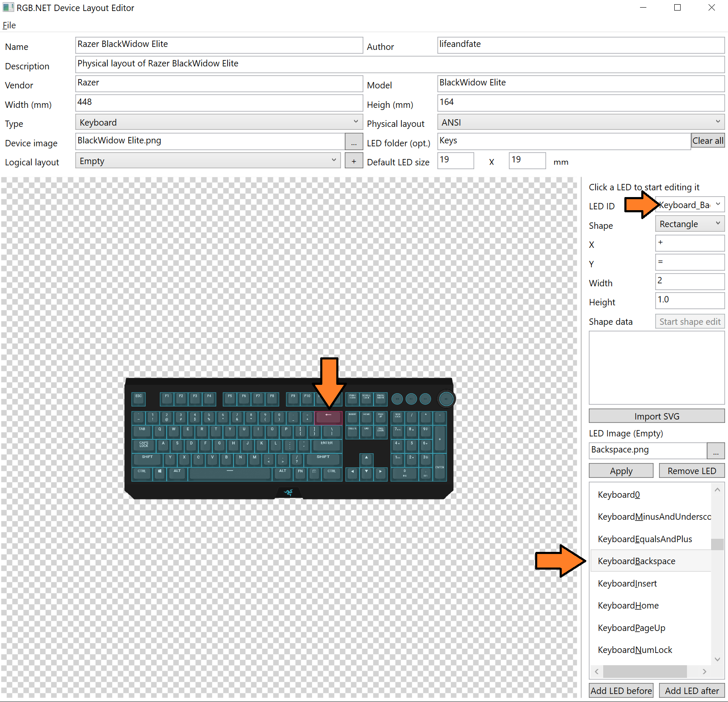This screenshot has width=728, height=702.
Task: Select the main ENTER key next to the quote key
Action: coord(327,445)
